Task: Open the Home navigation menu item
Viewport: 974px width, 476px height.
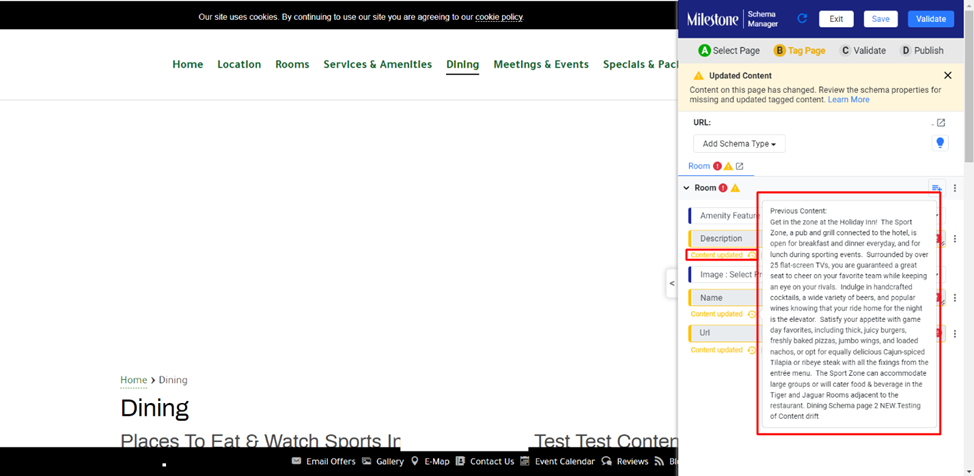Action: point(188,64)
